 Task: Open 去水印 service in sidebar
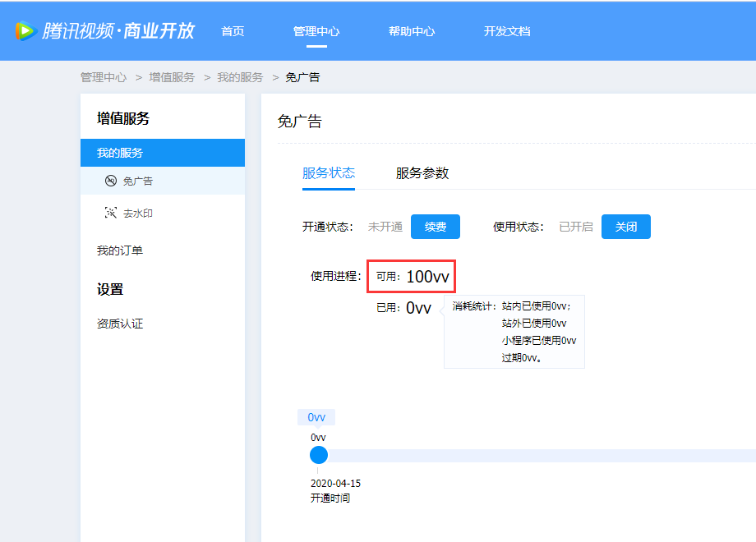137,214
